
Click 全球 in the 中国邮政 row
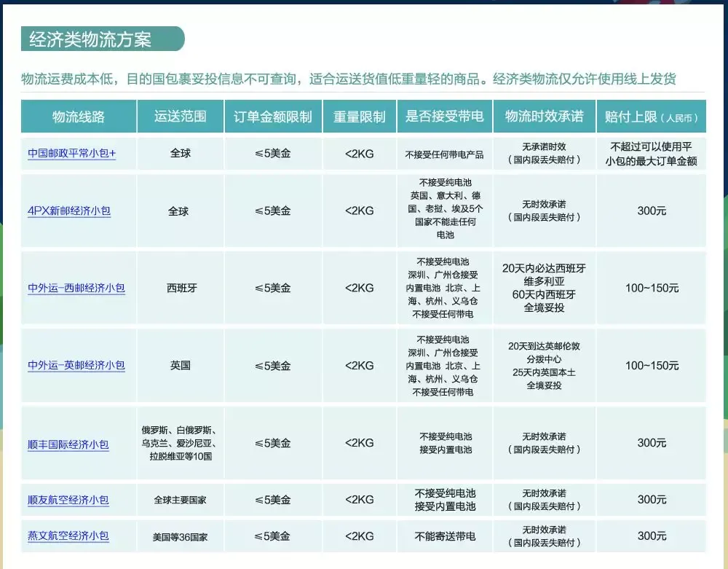(x=180, y=153)
